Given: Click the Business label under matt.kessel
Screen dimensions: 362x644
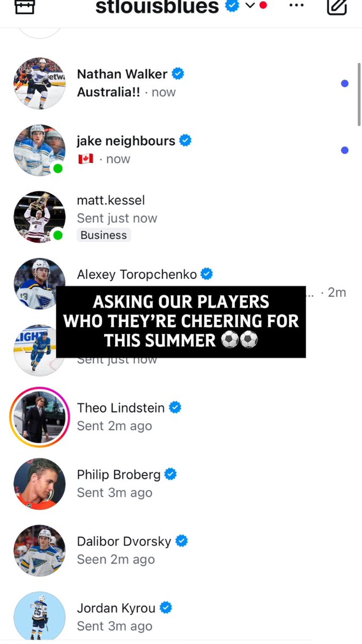Looking at the screenshot, I should (104, 235).
